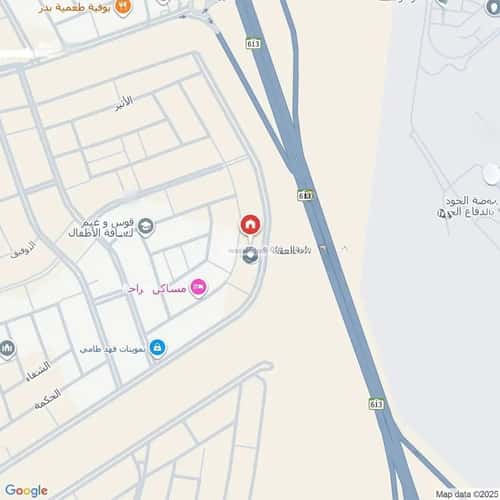Select the middle 613 highway shield
This screenshot has height=500, width=500.
pos(305,195)
